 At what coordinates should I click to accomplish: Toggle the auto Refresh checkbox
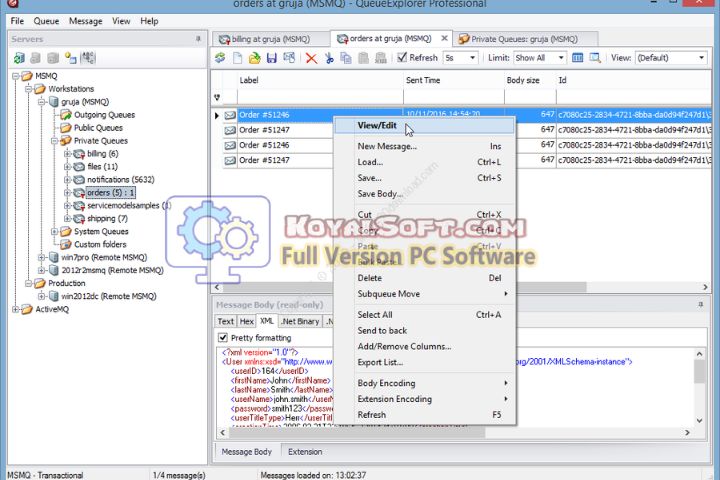(x=402, y=57)
